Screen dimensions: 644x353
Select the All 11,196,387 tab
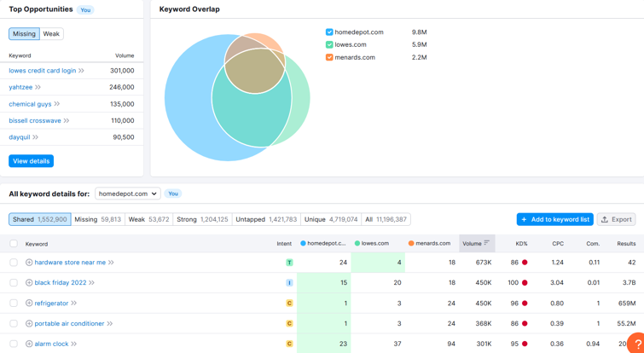coord(386,220)
